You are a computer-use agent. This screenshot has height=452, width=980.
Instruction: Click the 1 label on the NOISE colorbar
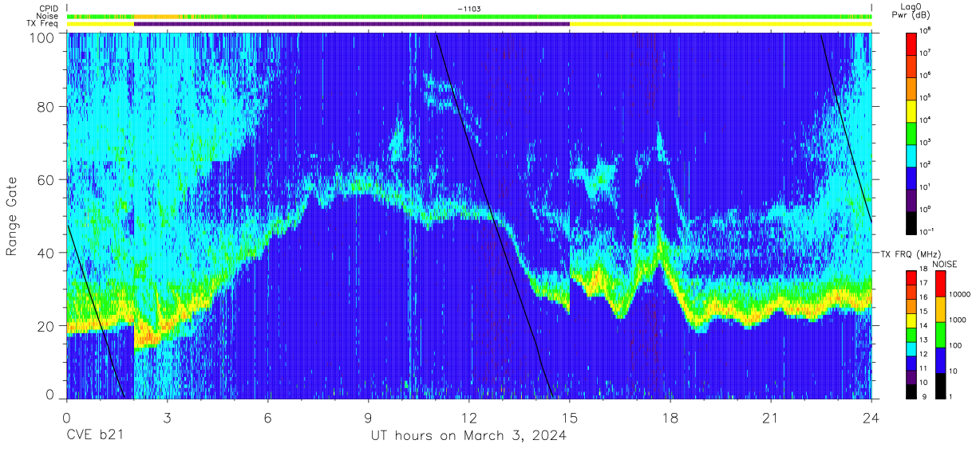pos(950,396)
